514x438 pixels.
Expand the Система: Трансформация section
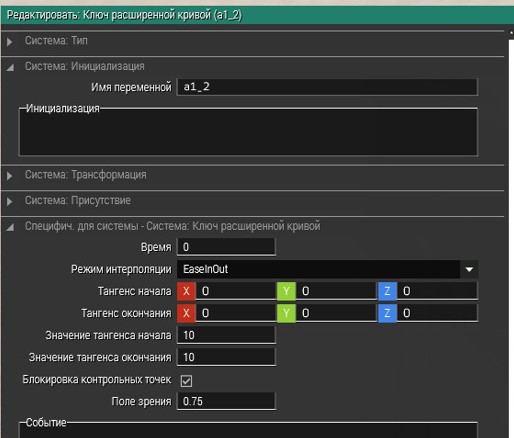(9, 176)
